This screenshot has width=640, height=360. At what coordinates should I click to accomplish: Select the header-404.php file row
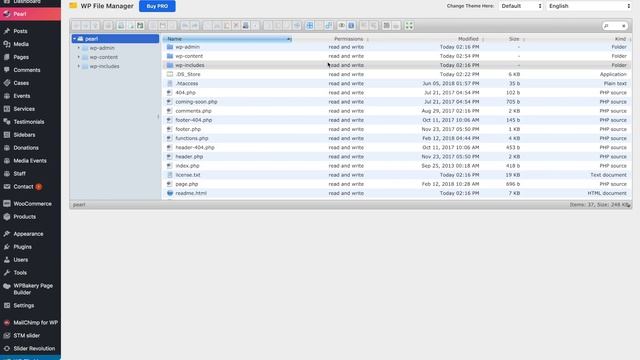[397, 147]
